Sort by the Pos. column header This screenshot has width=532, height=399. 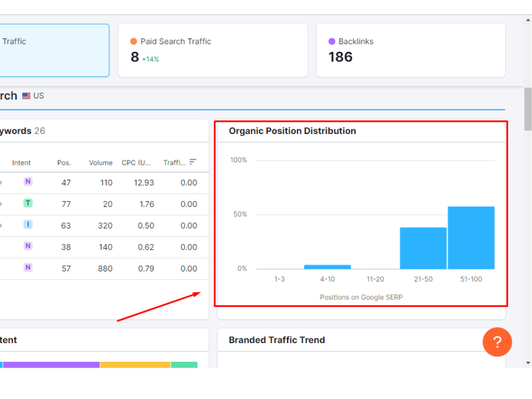point(64,162)
